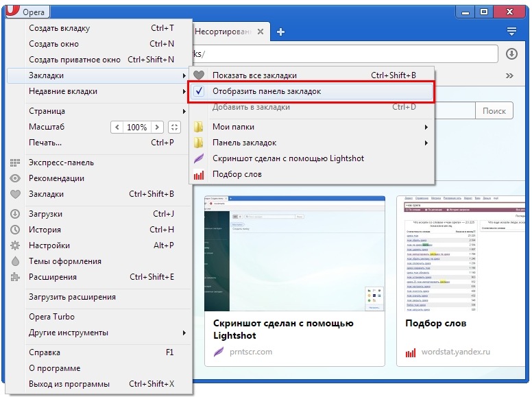The image size is (532, 397).
Task: Add a new tab with the plus icon
Action: point(280,32)
